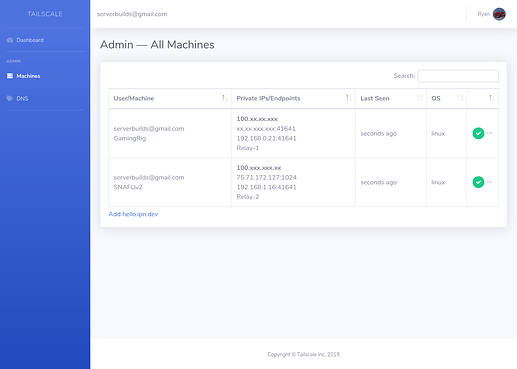Click Ryan's profile avatar

[499, 14]
